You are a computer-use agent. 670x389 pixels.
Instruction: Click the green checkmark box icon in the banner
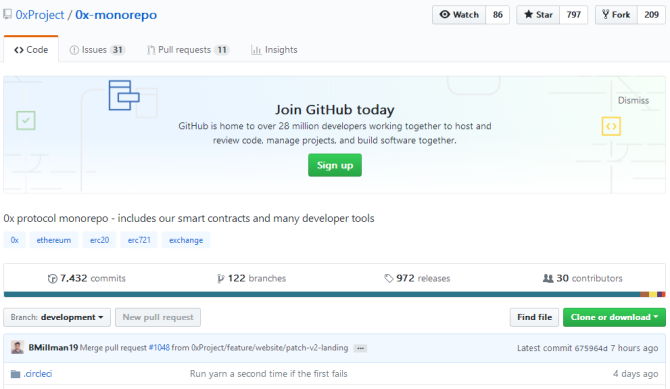pyautogui.click(x=26, y=121)
